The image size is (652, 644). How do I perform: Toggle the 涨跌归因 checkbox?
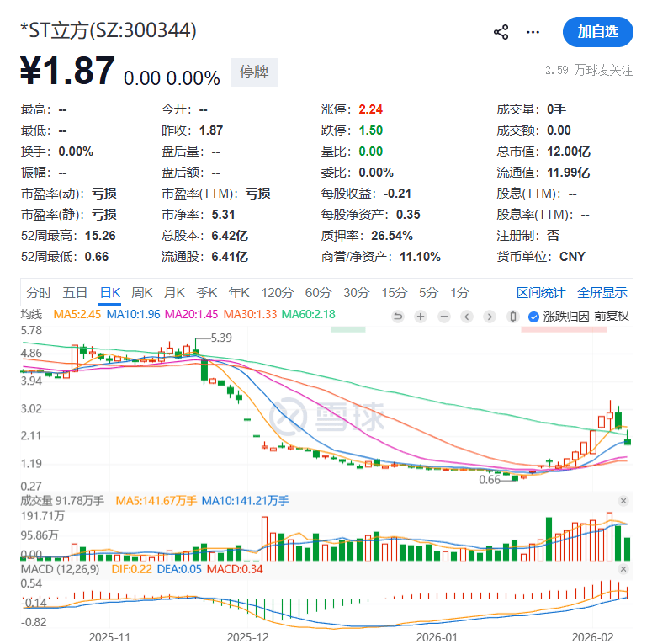[533, 317]
